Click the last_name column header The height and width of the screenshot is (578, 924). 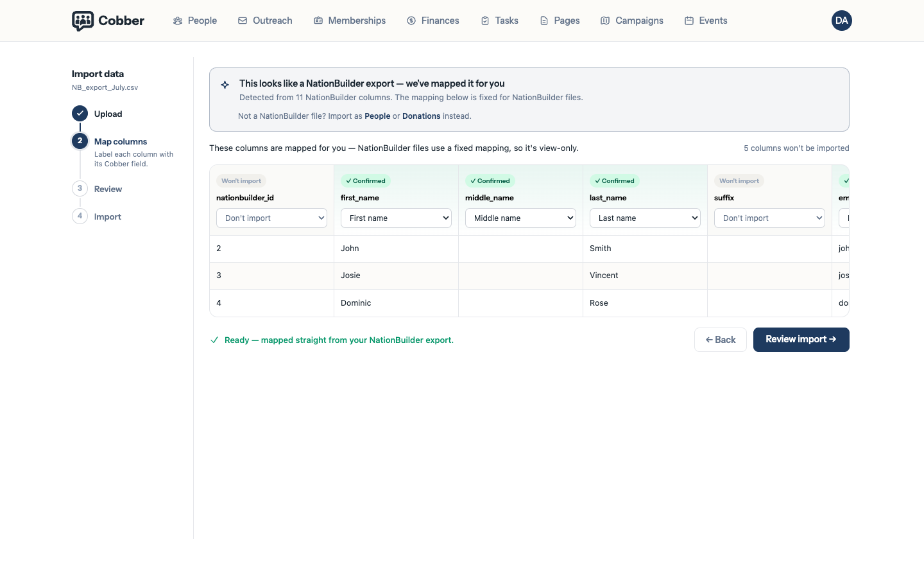[x=608, y=198]
